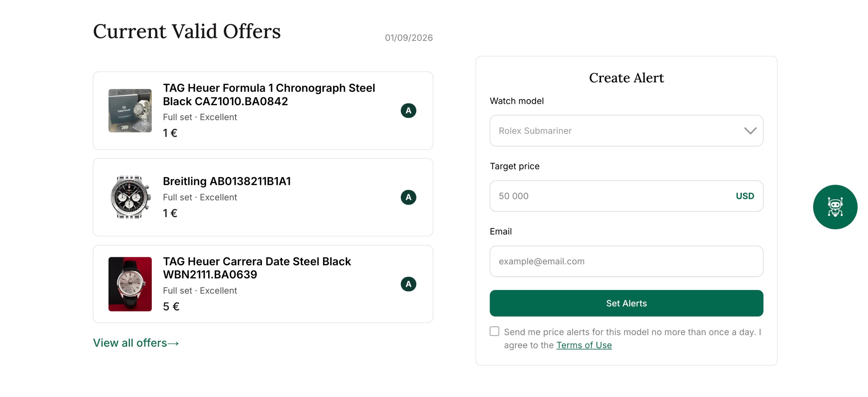Click the USD currency label

pyautogui.click(x=745, y=196)
